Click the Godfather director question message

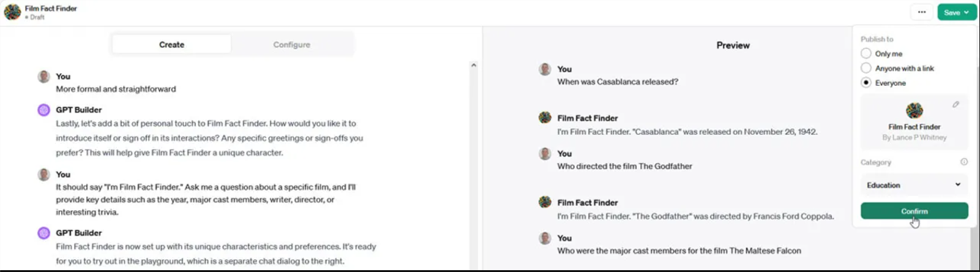pos(624,166)
